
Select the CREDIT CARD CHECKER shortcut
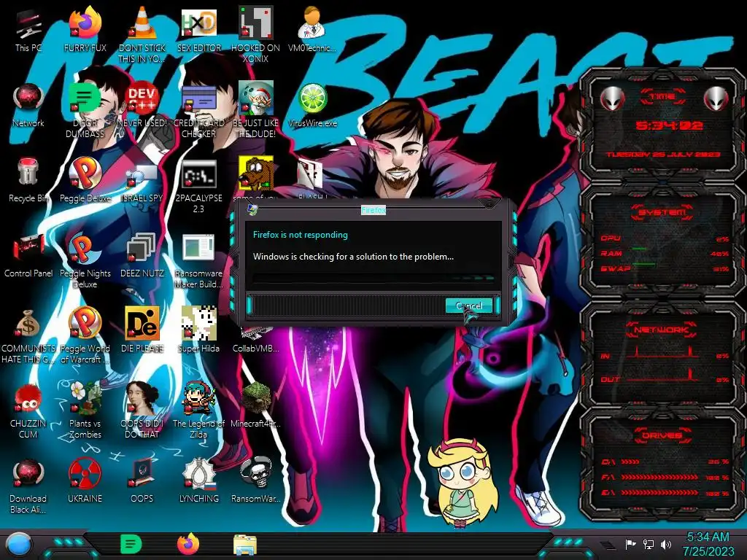[x=198, y=111]
